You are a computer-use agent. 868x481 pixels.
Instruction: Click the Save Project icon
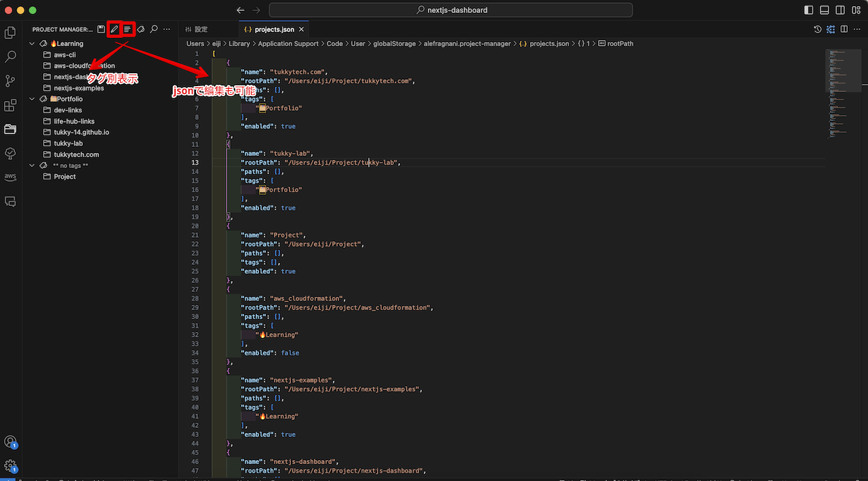[101, 29]
